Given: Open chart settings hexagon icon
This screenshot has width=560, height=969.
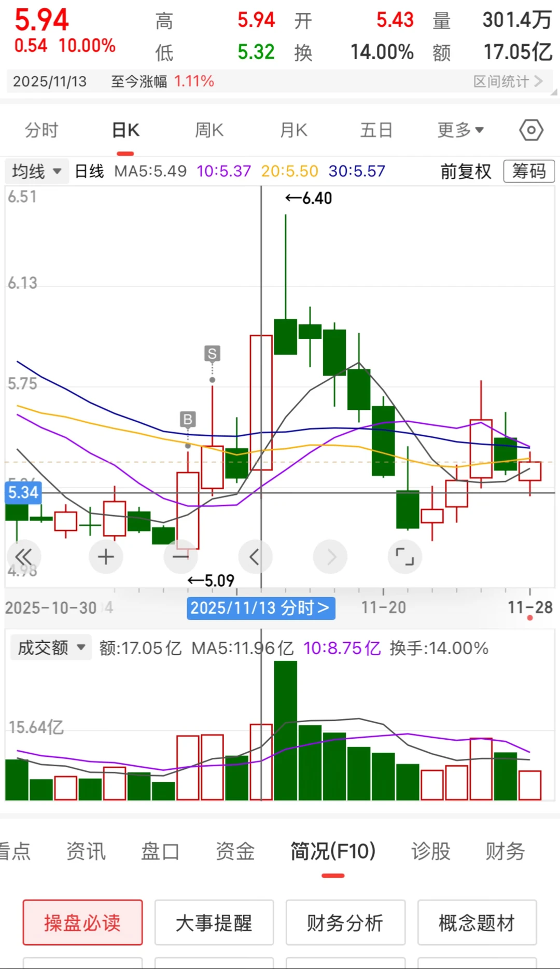Looking at the screenshot, I should pos(531,130).
